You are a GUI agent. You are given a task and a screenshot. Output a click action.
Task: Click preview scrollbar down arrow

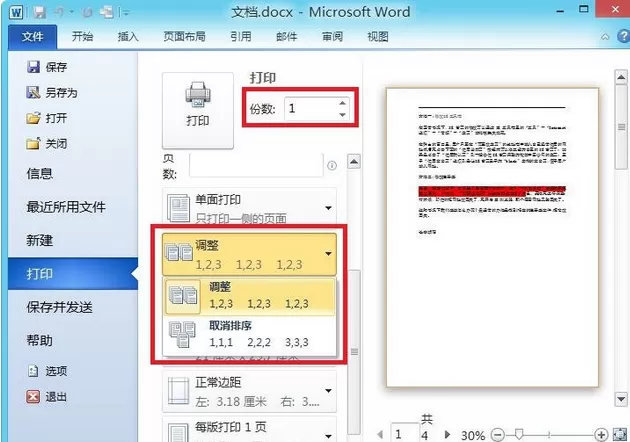[621, 399]
